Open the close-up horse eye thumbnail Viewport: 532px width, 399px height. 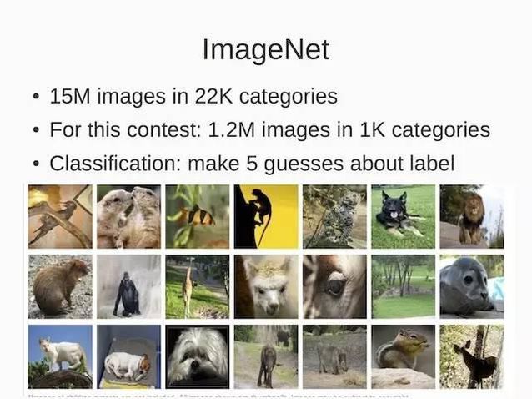pos(334,286)
